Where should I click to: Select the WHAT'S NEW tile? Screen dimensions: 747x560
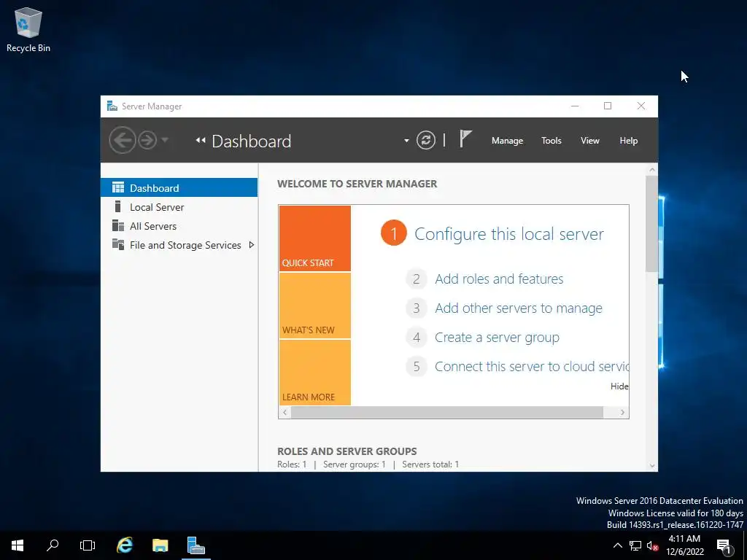pyautogui.click(x=315, y=306)
